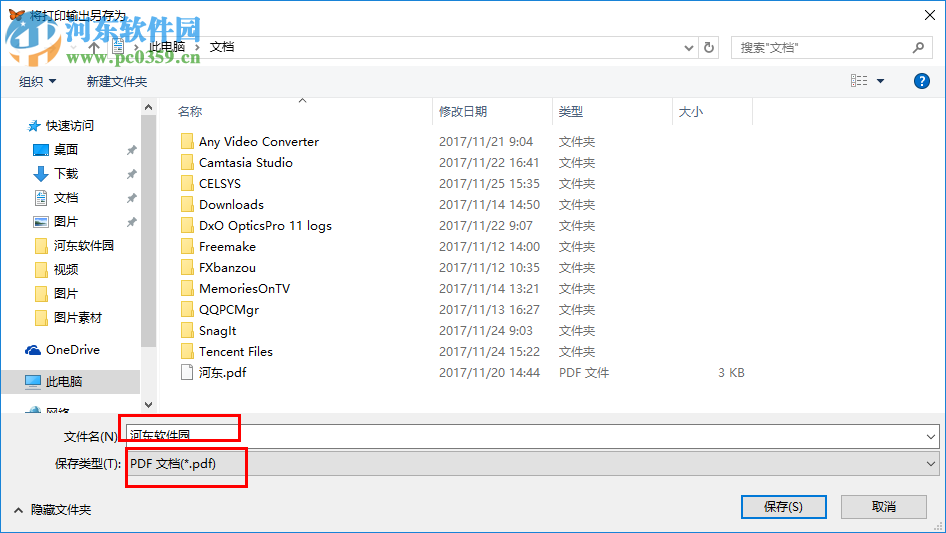946x533 pixels.
Task: Open 河东软件园 folder in the sidebar
Action: pyautogui.click(x=84, y=246)
